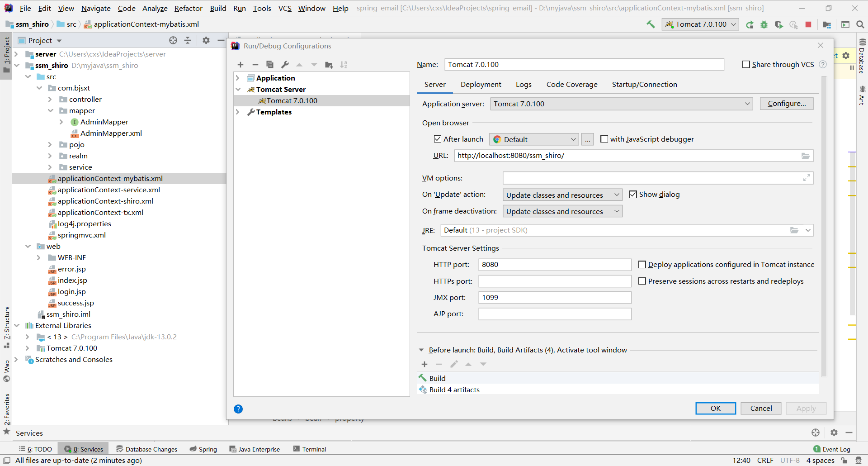Remove configuration with minus icon
Screen dimensions: 868x466
click(255, 65)
